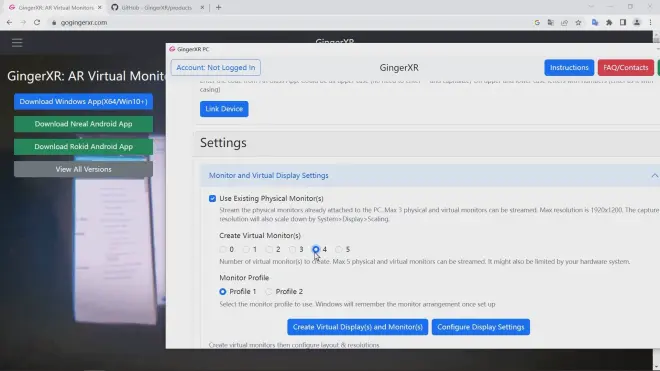Switch to the GitHub GingerXR/products tab
The image size is (660, 371).
[x=157, y=8]
